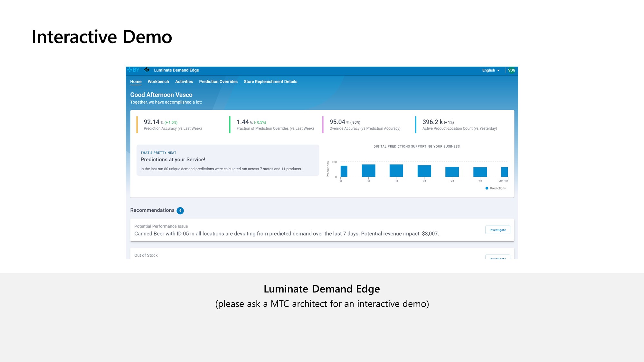The image size is (644, 362).
Task: Click the BY Blue Yonder logo
Action: [133, 70]
